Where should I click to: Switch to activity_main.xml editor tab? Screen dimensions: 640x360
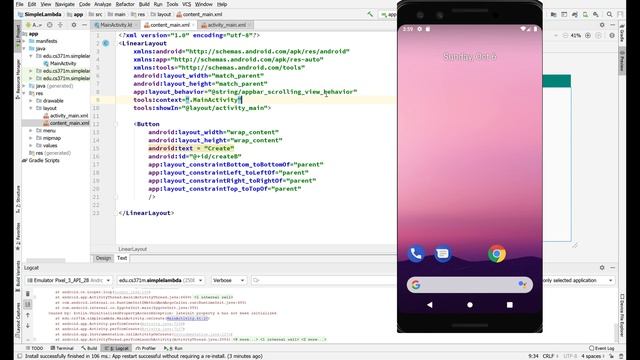(226, 25)
